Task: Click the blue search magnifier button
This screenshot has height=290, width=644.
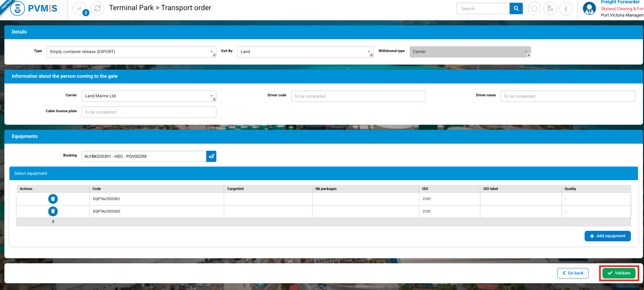Action: pyautogui.click(x=516, y=8)
